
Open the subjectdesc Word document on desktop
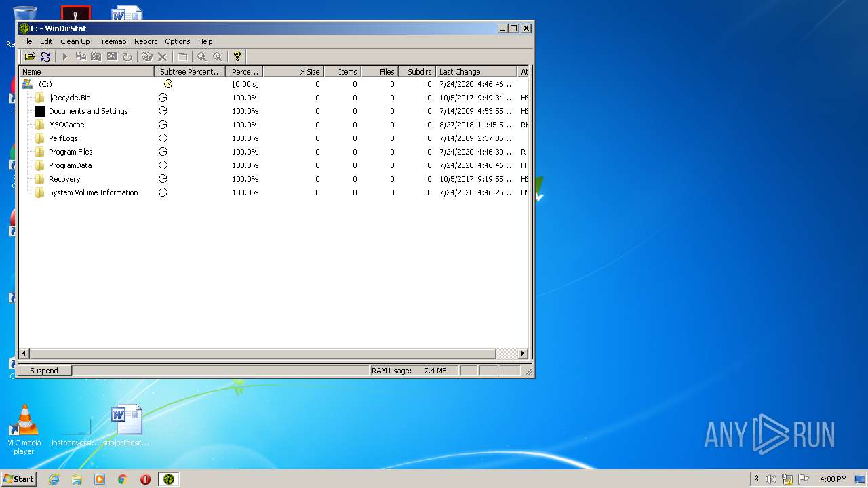[x=126, y=426]
